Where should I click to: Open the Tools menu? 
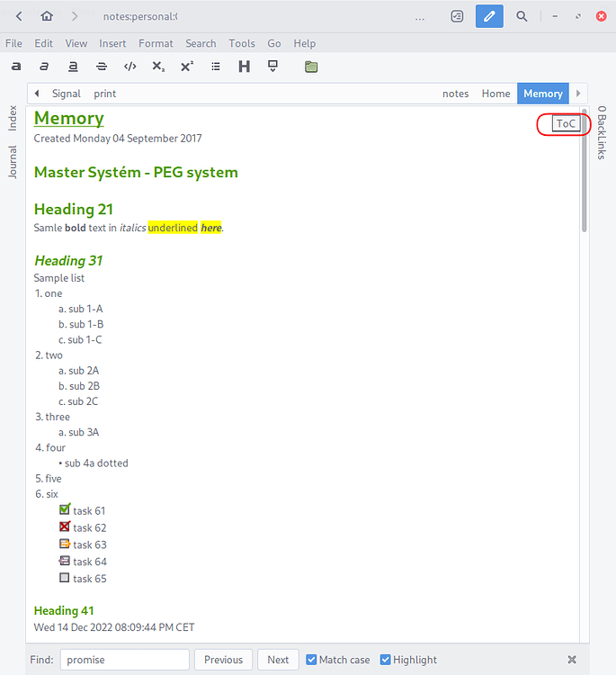(x=242, y=43)
